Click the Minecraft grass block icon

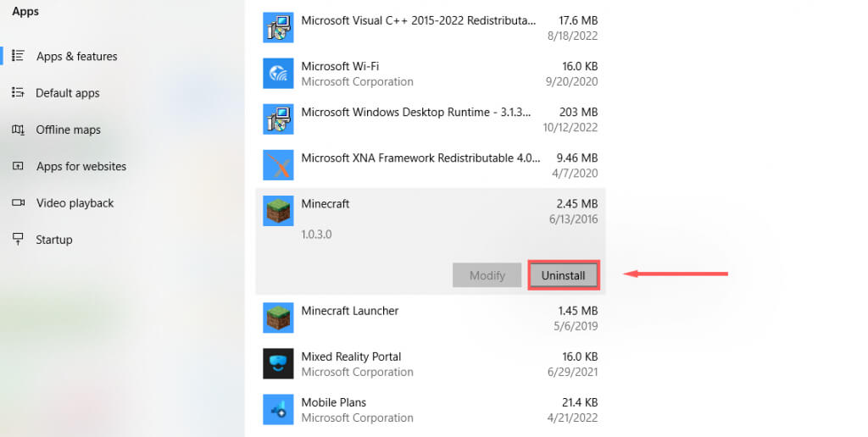point(278,211)
